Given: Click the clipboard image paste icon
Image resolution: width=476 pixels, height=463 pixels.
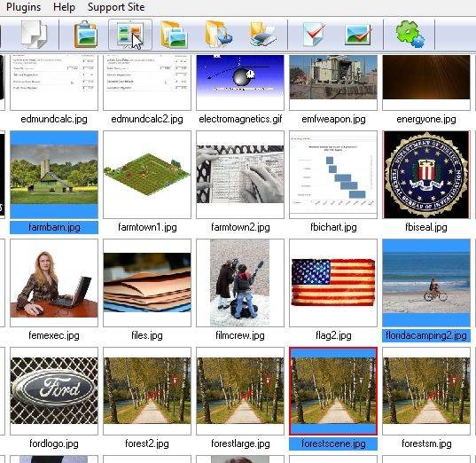Looking at the screenshot, I should pyautogui.click(x=86, y=34).
